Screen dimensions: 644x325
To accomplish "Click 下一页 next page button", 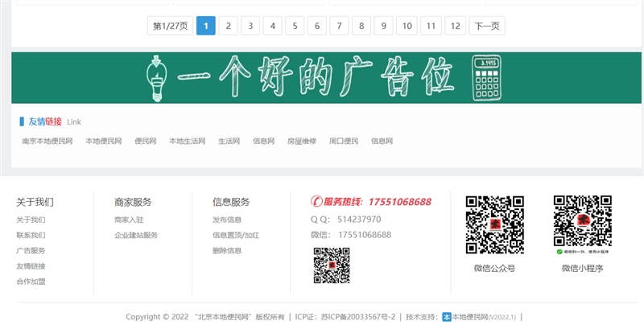I will 487,26.
